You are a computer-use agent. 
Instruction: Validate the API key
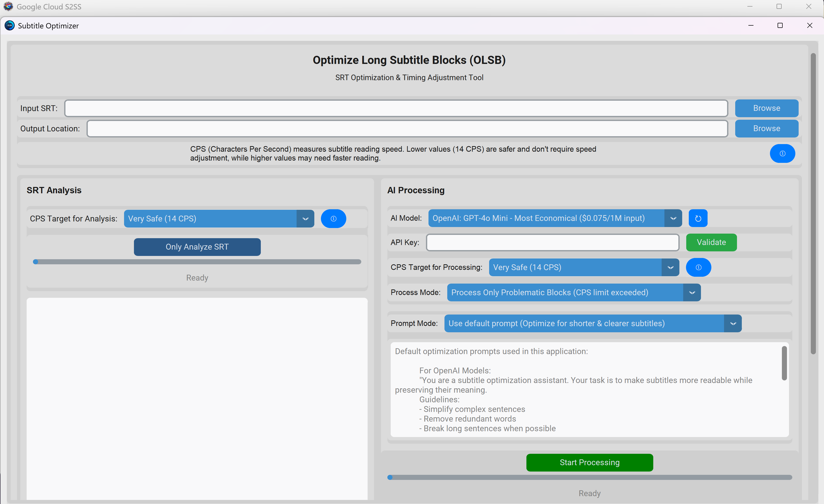[x=711, y=242]
